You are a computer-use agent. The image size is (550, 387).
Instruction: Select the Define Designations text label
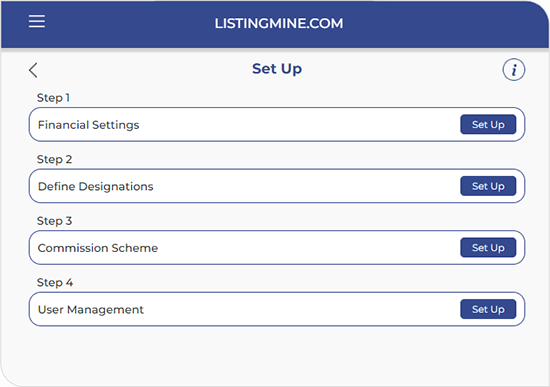[x=95, y=186]
